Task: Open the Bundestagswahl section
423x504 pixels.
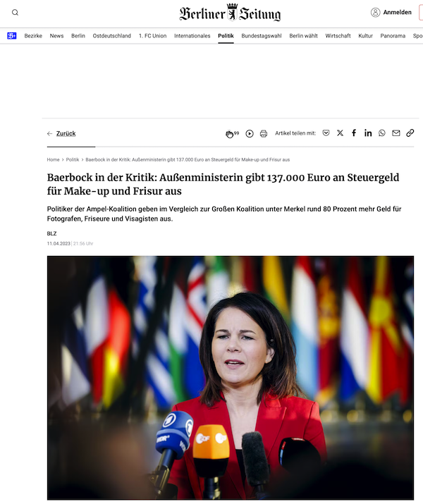Action: [262, 36]
